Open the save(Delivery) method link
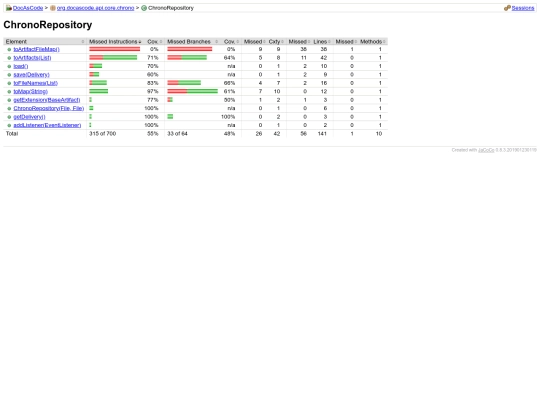Image resolution: width=540 pixels, height=405 pixels. 31,75
